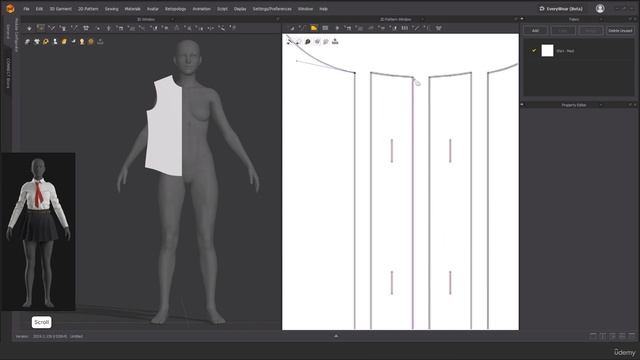
Task: Click the orange sphere display icon in 3D window
Action: pos(91,42)
